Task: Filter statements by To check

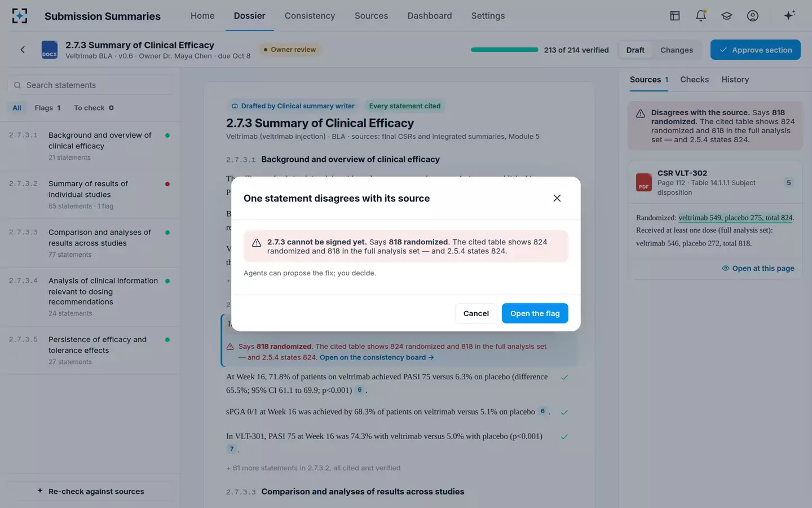Action: [x=94, y=108]
